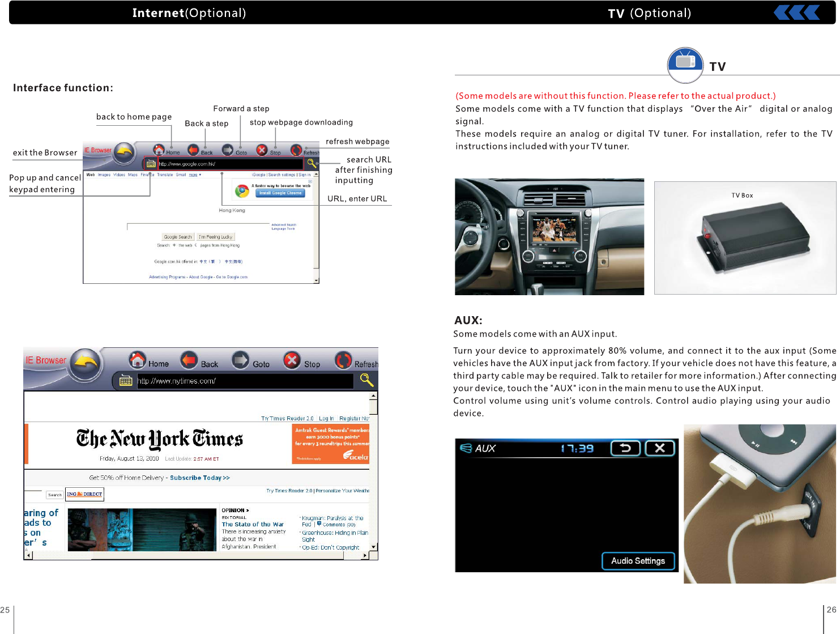Click the Google search text box

pyautogui.click(x=198, y=227)
